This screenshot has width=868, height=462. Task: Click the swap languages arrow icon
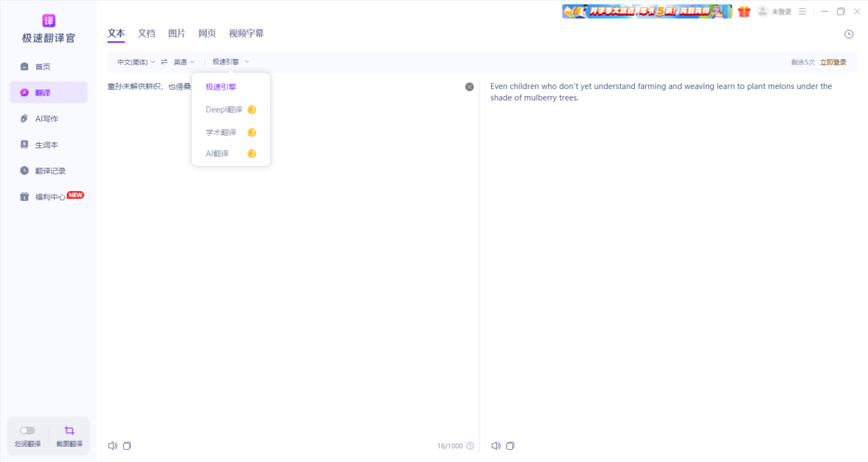(164, 62)
